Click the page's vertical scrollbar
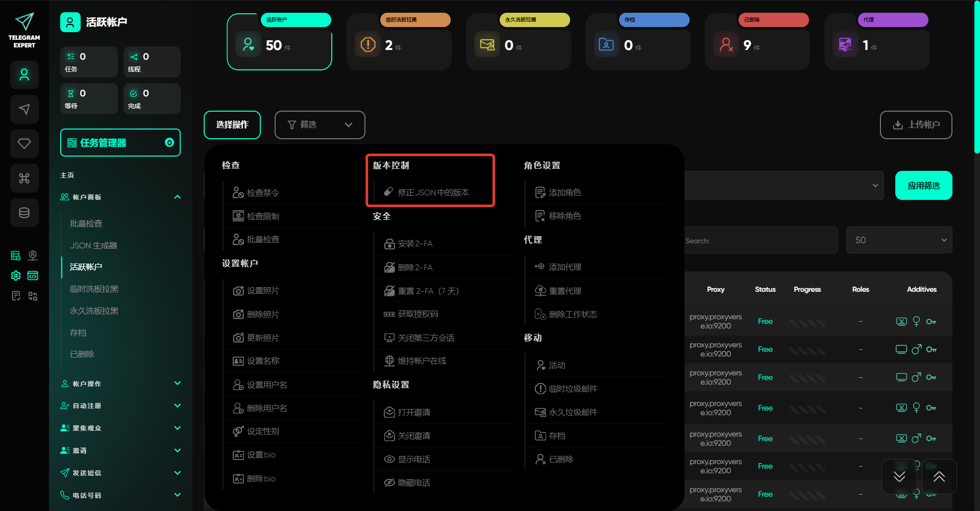The image size is (980, 511). click(976, 76)
